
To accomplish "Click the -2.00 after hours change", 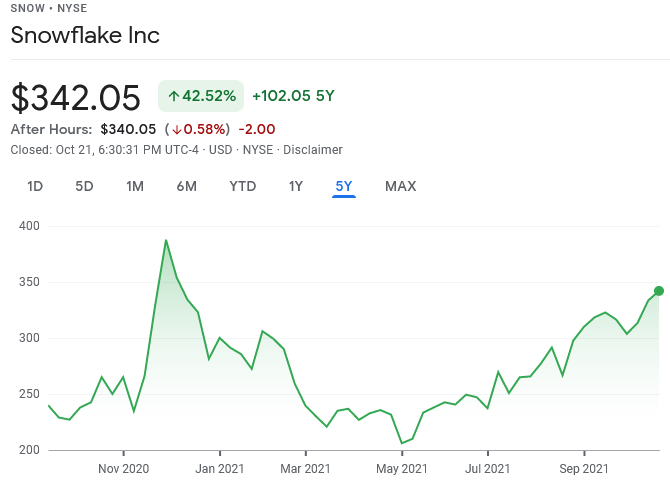I will coord(257,129).
